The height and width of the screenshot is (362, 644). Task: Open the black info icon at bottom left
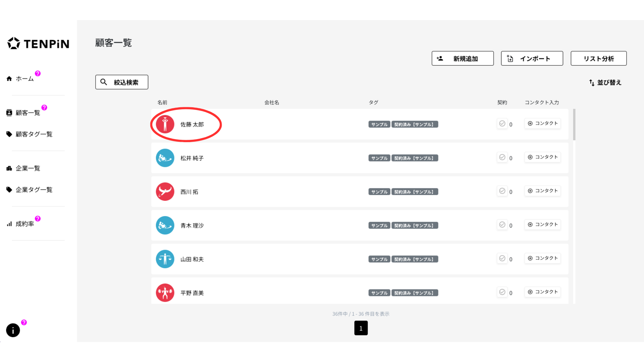[x=13, y=330]
